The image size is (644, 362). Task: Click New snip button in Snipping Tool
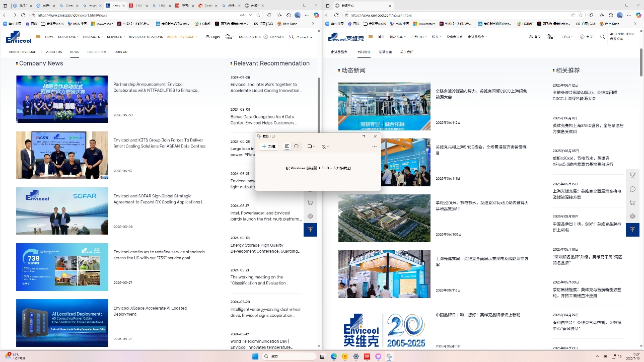pyautogui.click(x=269, y=147)
